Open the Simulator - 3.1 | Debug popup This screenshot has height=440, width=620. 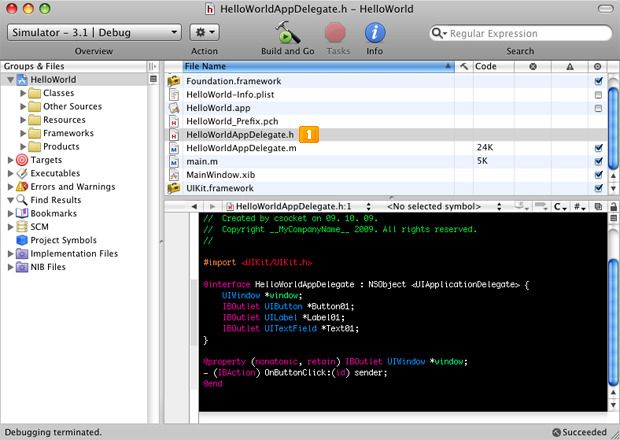(94, 32)
